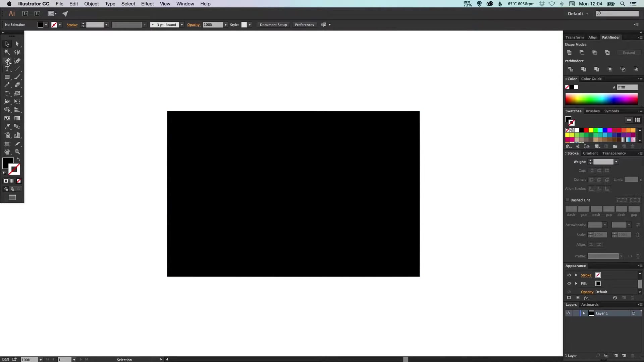Toggle Fill attribute visibility in Appearance
Image resolution: width=644 pixels, height=362 pixels.
coord(569,284)
